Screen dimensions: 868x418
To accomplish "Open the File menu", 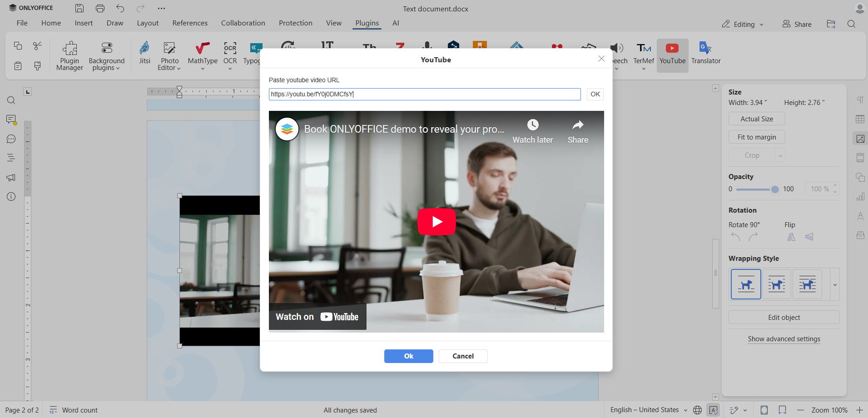I will click(22, 23).
